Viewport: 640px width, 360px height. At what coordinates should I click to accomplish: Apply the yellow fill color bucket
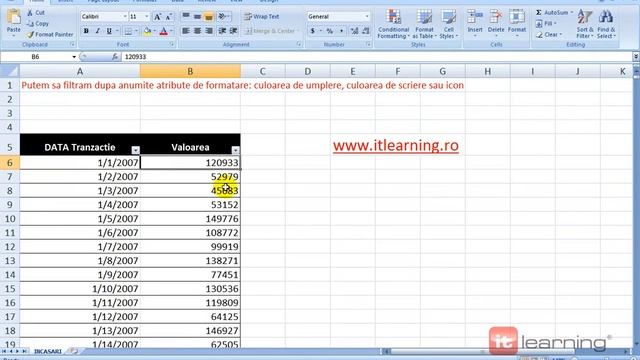(x=147, y=31)
